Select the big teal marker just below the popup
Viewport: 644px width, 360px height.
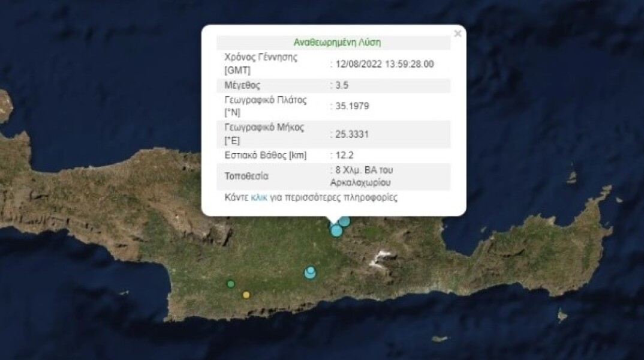pos(336,230)
